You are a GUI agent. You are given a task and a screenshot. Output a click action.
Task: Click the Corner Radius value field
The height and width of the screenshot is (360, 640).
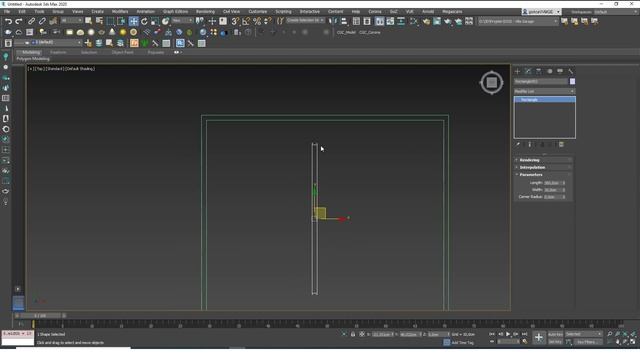pos(553,197)
